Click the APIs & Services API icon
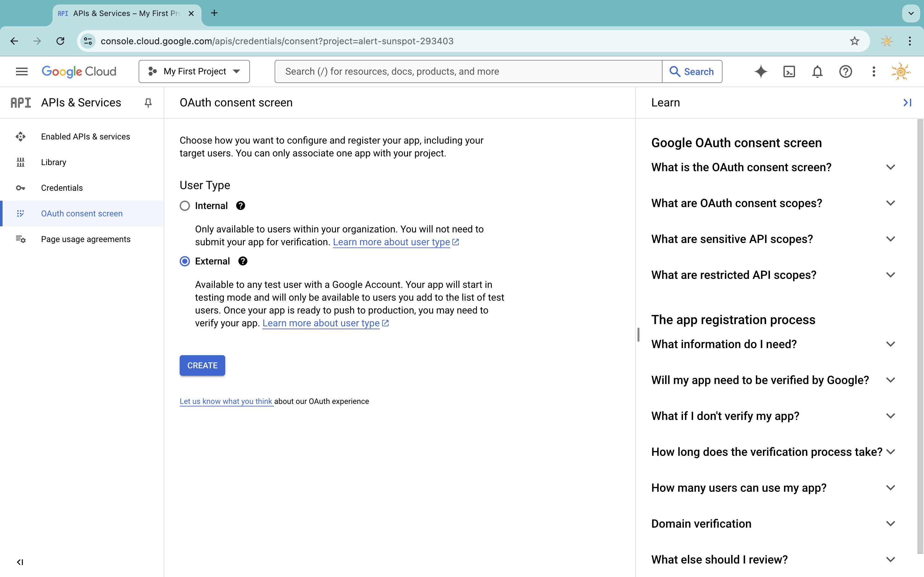The width and height of the screenshot is (924, 577). click(x=20, y=102)
